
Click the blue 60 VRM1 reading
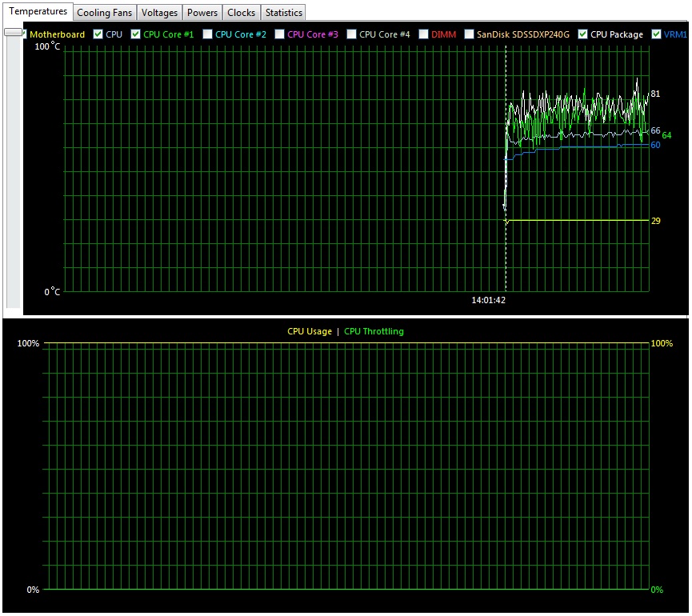[655, 145]
